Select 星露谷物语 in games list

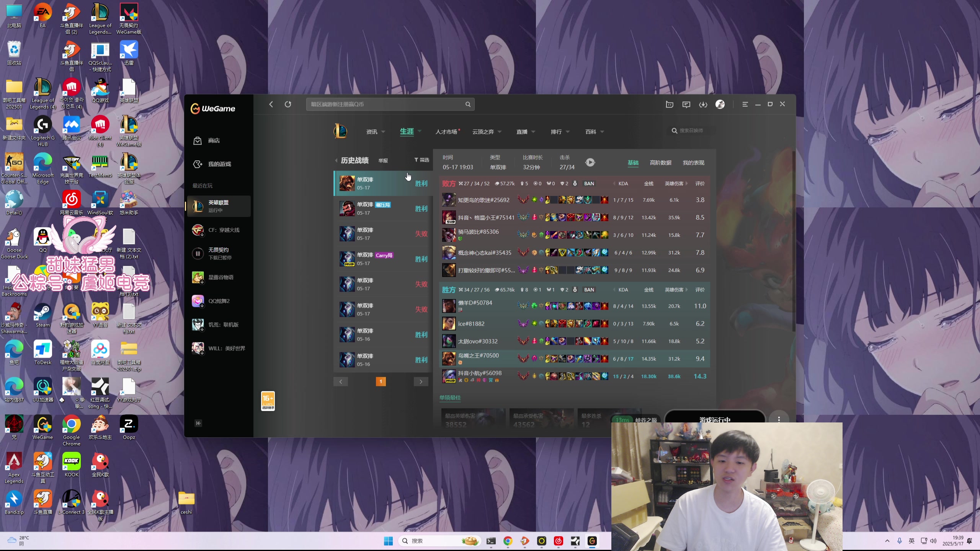(219, 277)
